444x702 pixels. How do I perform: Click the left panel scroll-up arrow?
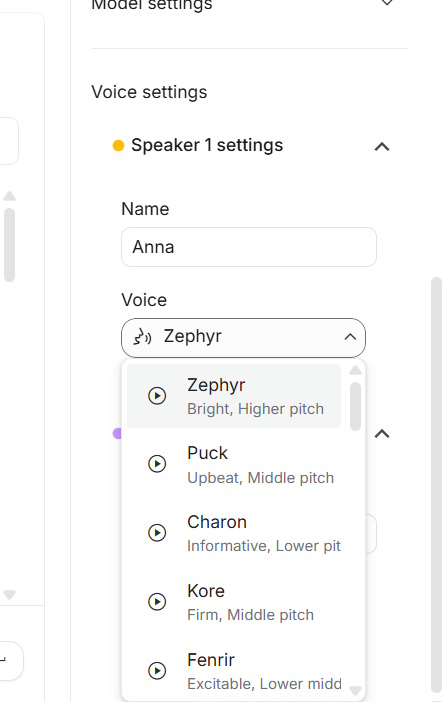click(9, 196)
